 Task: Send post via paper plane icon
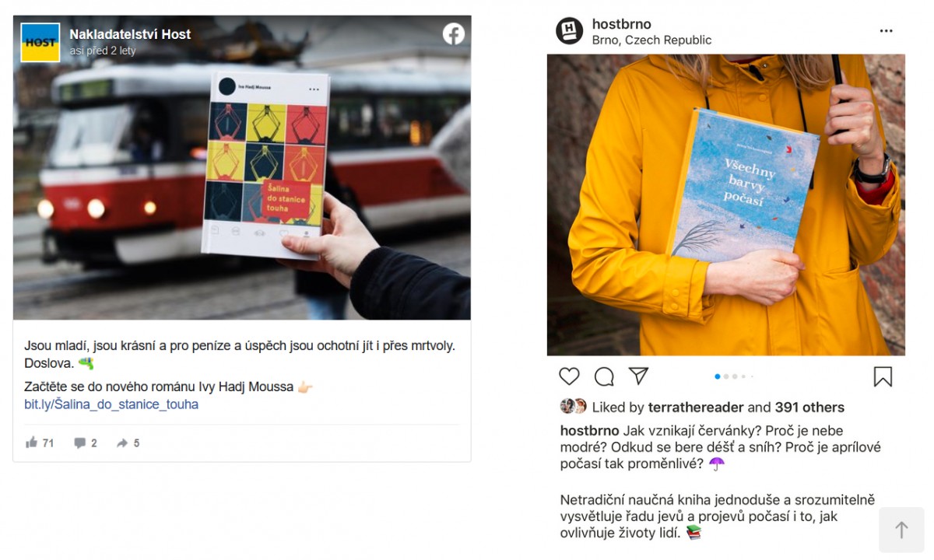pyautogui.click(x=638, y=376)
